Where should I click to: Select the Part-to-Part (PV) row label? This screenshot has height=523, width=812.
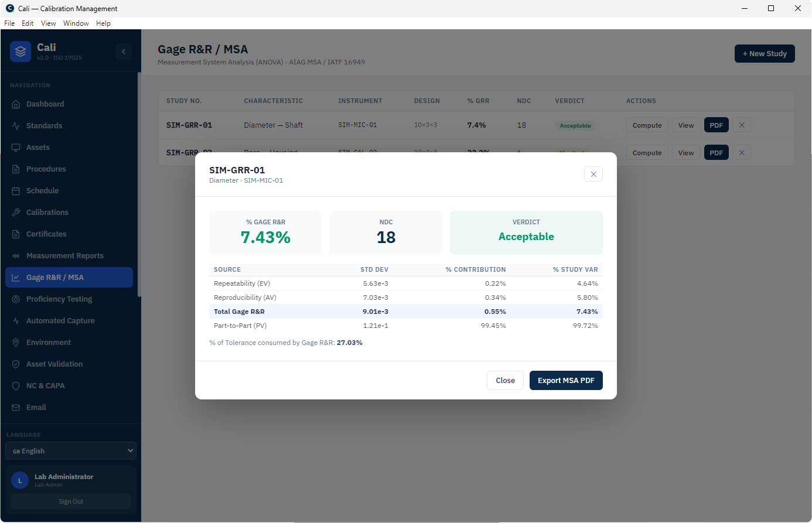(240, 326)
